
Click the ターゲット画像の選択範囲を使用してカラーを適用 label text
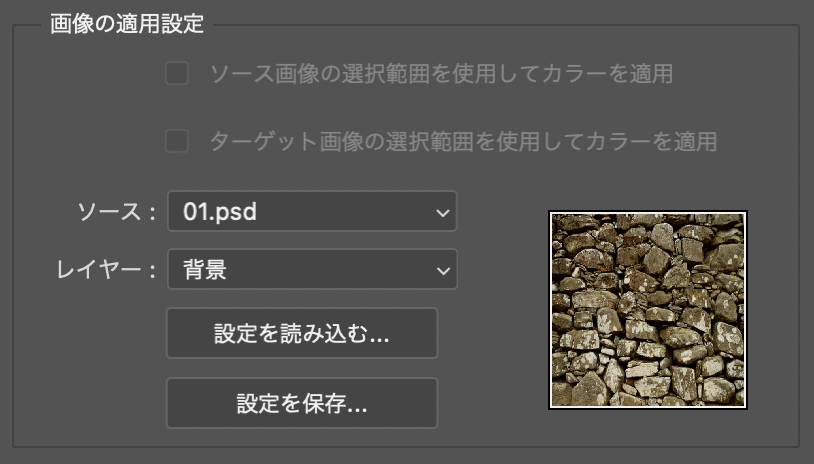pos(462,141)
